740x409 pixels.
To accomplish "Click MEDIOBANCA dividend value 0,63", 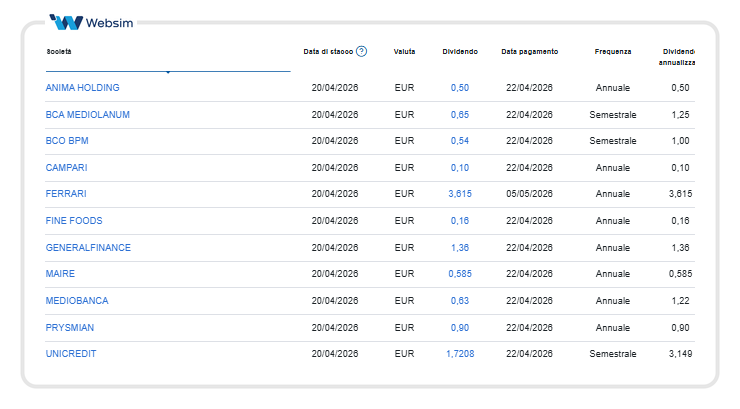I will click(460, 300).
